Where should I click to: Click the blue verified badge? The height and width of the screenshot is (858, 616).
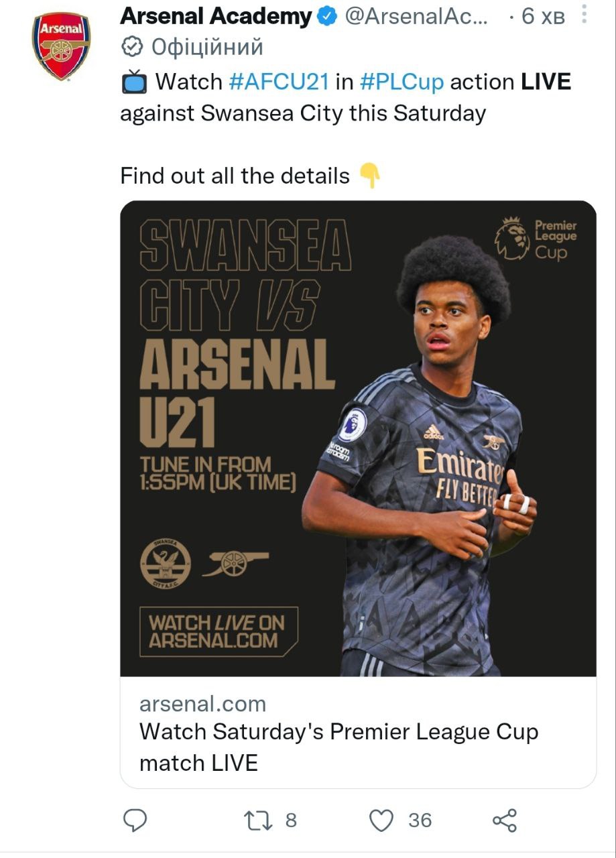(326, 17)
